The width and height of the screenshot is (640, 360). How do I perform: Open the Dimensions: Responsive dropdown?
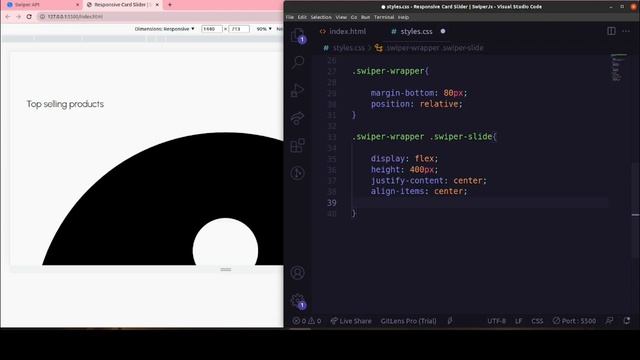click(x=164, y=29)
